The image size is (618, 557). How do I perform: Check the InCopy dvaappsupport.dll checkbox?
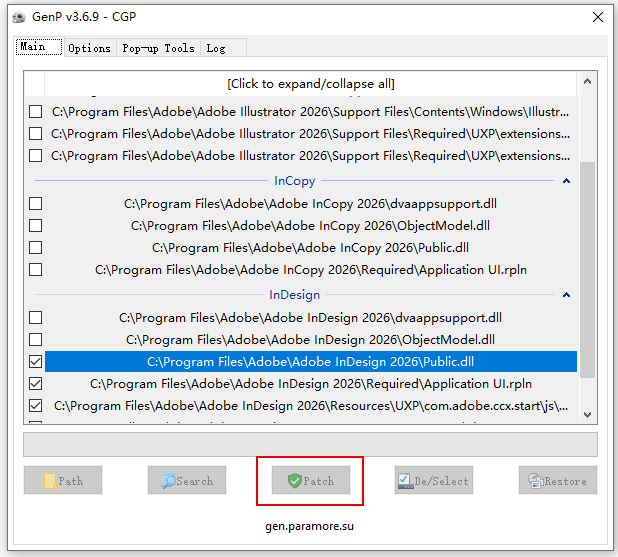click(36, 203)
